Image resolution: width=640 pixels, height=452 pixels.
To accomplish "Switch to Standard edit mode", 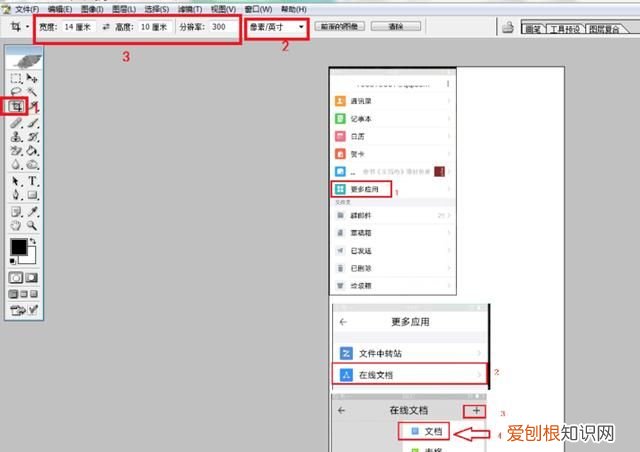I will coord(16,278).
